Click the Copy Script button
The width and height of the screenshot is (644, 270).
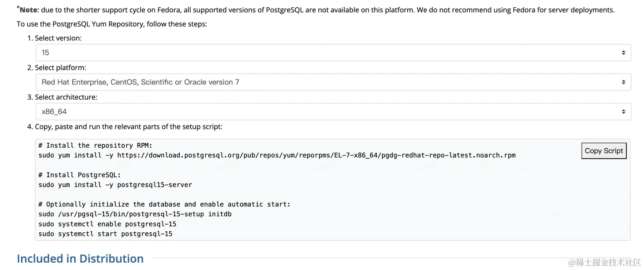pyautogui.click(x=604, y=151)
